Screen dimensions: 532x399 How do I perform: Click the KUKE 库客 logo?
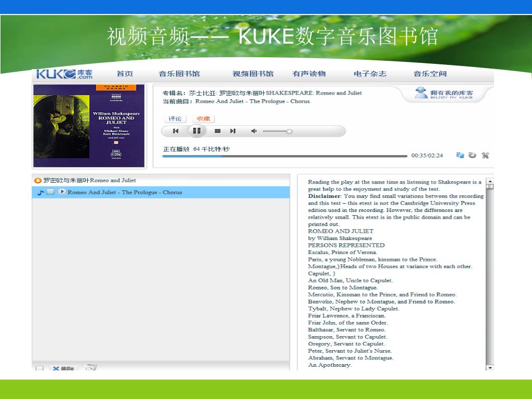coord(64,74)
